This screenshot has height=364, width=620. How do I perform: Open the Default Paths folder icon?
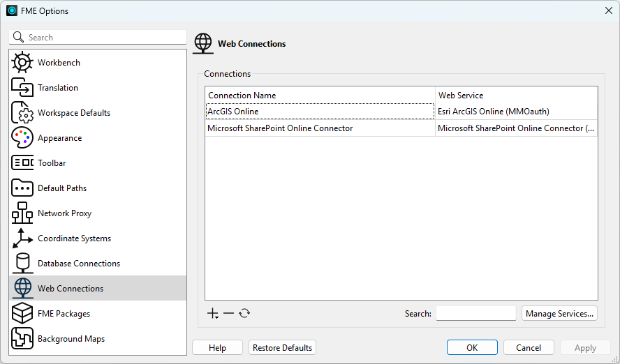[22, 188]
